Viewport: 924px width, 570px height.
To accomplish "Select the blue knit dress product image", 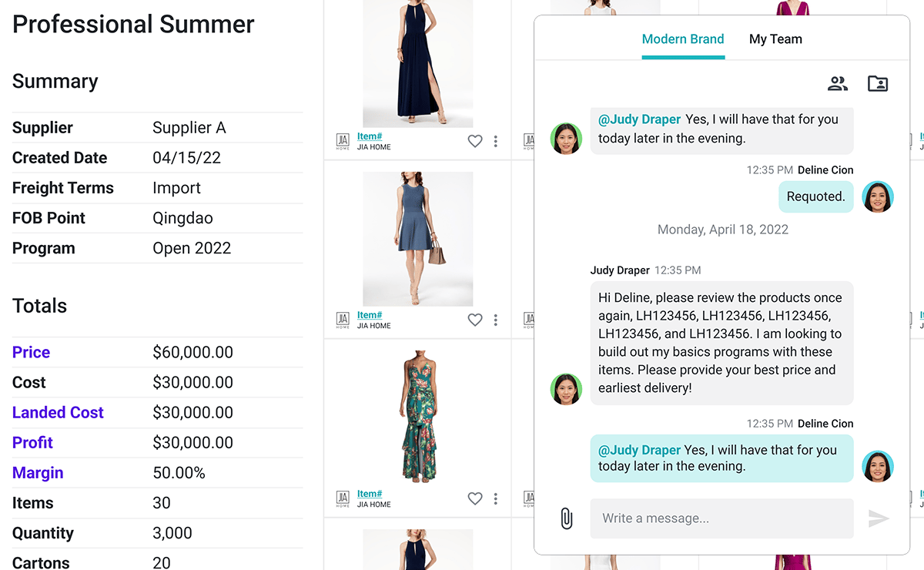I will click(x=417, y=239).
